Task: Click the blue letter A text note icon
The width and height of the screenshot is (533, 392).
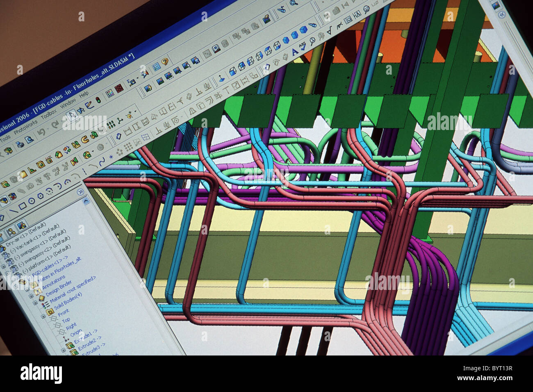Action: (x=294, y=52)
